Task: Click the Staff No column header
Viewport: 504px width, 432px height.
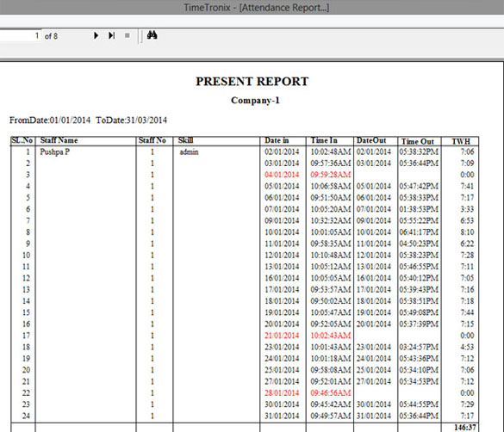Action: [152, 140]
